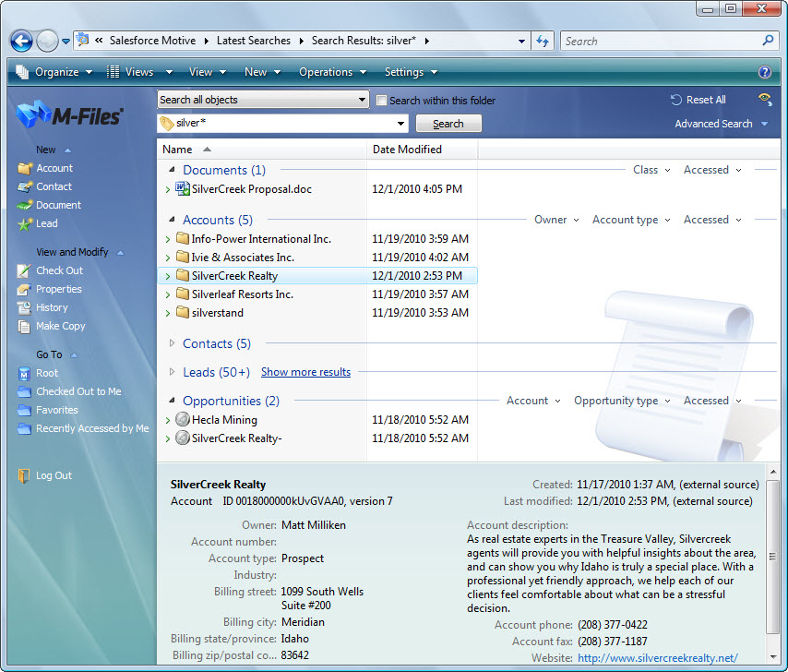Click the back navigation arrow button
The image size is (788, 672).
tap(21, 42)
